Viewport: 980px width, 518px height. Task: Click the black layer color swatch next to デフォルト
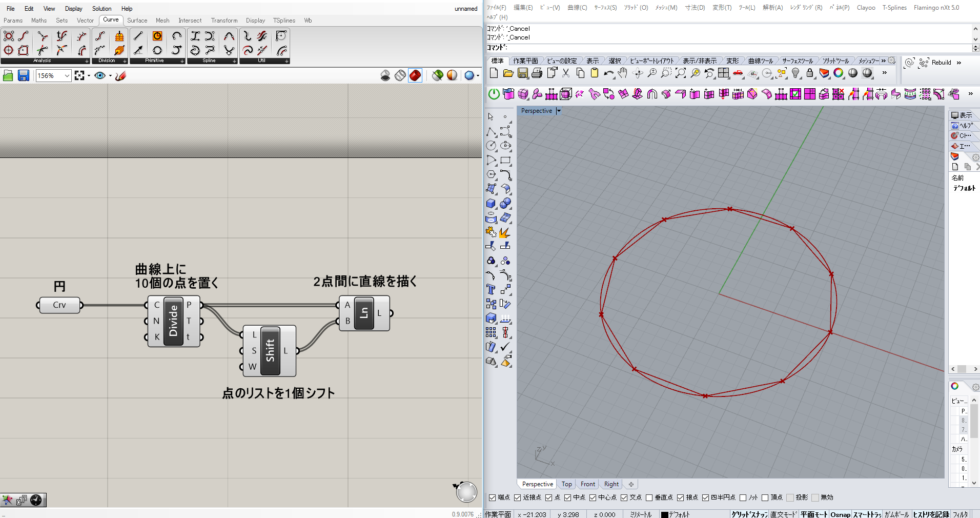pos(664,514)
